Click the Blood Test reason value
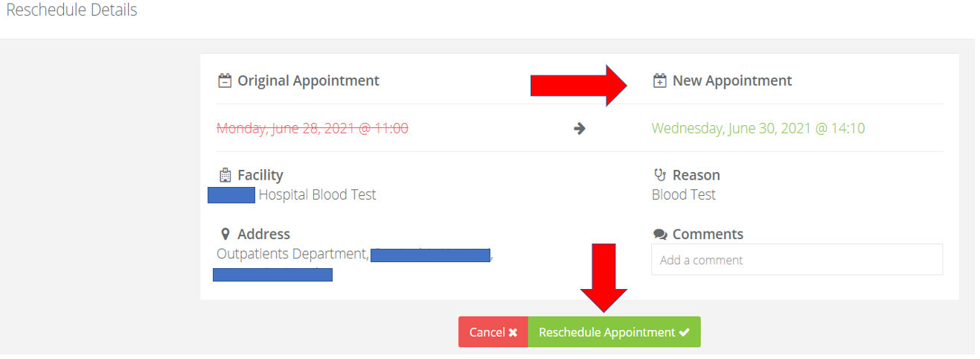The image size is (980, 359). pos(683,194)
